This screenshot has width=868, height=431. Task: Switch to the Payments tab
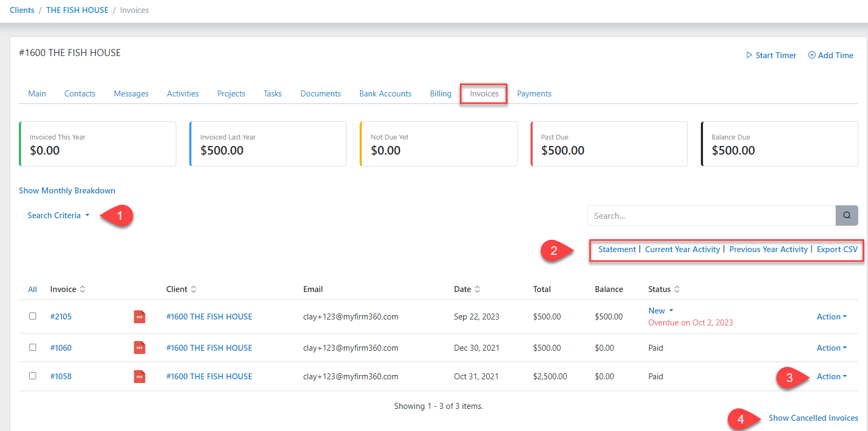(534, 94)
